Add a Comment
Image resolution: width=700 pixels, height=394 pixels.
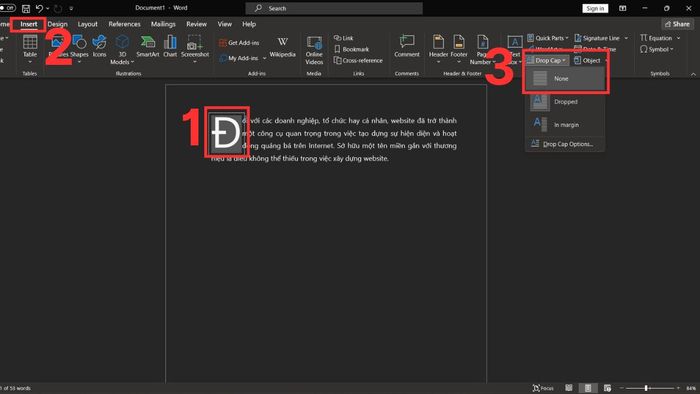click(x=407, y=46)
